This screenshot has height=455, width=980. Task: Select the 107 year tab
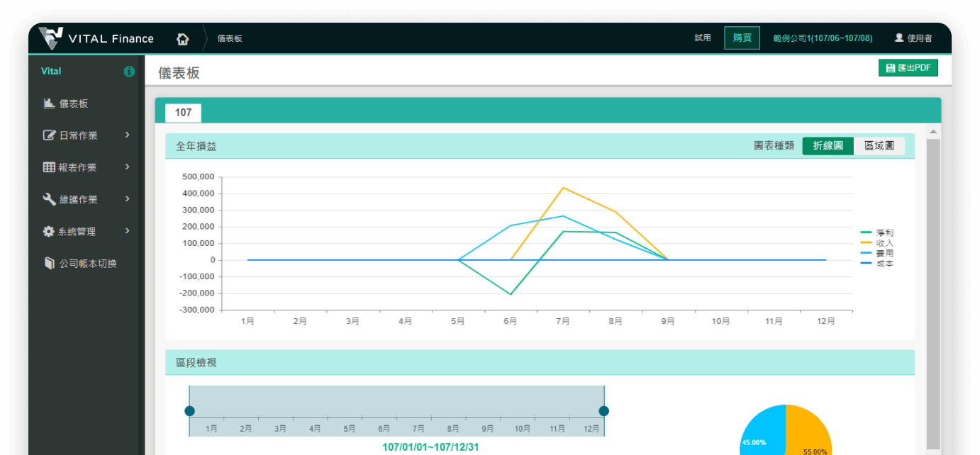(x=183, y=113)
